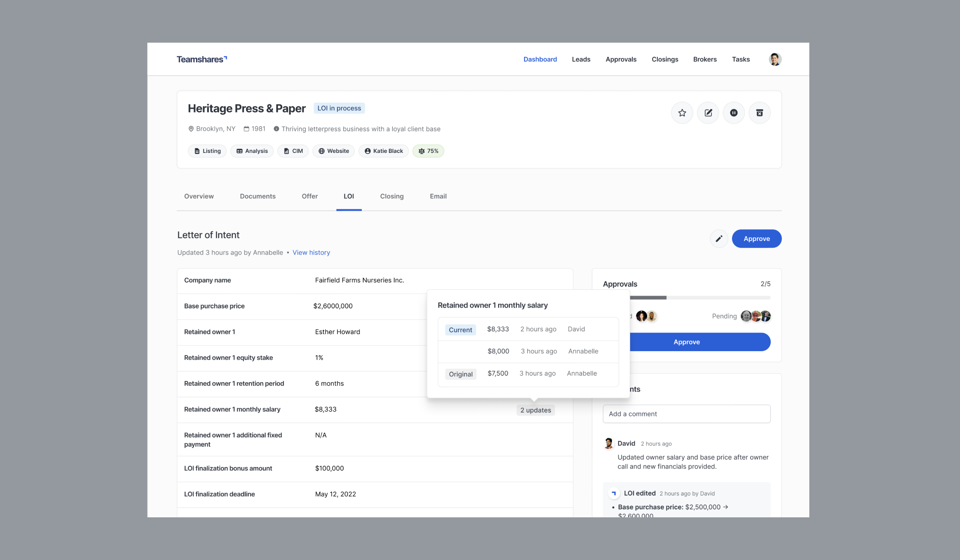Click the archive icon button
This screenshot has width=960, height=560.
[760, 113]
